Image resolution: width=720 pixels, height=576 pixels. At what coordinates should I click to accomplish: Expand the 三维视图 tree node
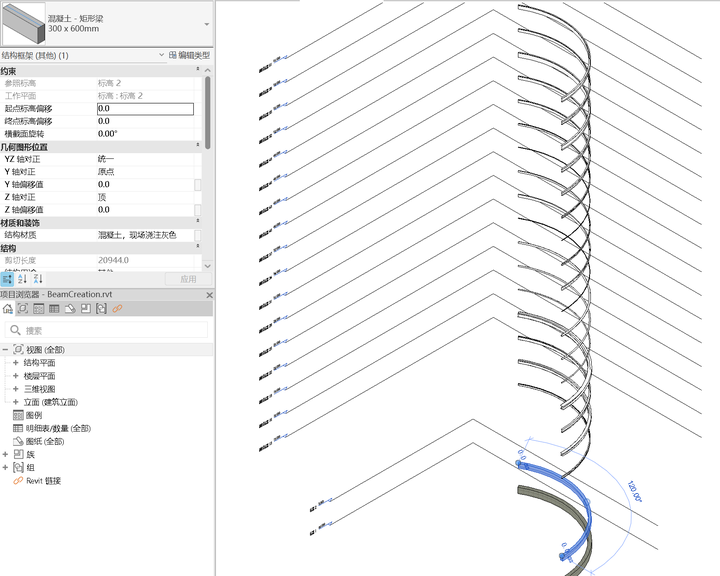pyautogui.click(x=16, y=389)
